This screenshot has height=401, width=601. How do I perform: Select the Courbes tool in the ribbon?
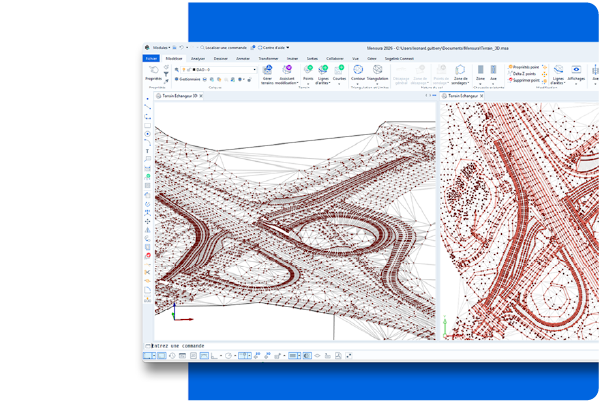tap(340, 72)
